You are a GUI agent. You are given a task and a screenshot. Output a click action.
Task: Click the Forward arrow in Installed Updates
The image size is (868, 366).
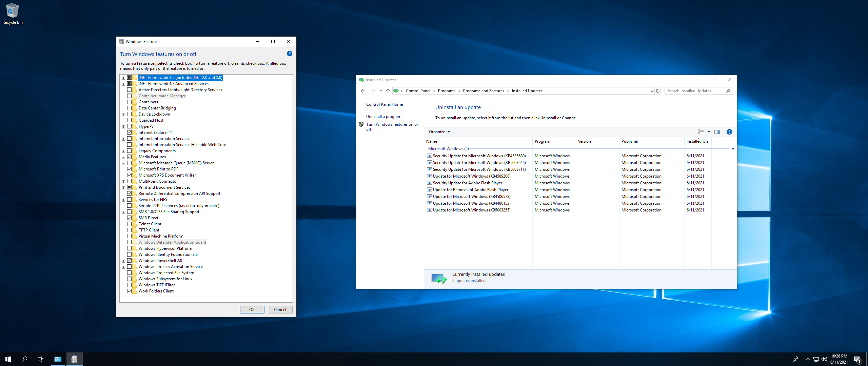click(373, 91)
